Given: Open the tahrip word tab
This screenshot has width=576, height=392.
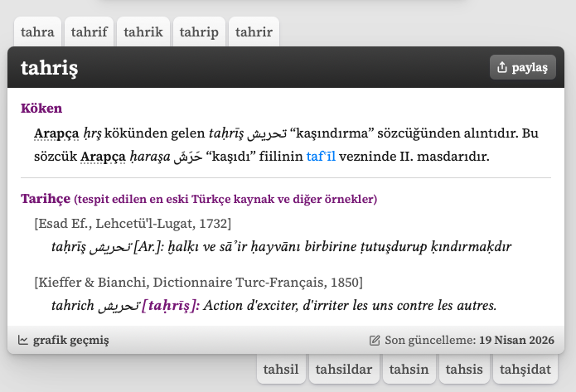Looking at the screenshot, I should coord(199,32).
